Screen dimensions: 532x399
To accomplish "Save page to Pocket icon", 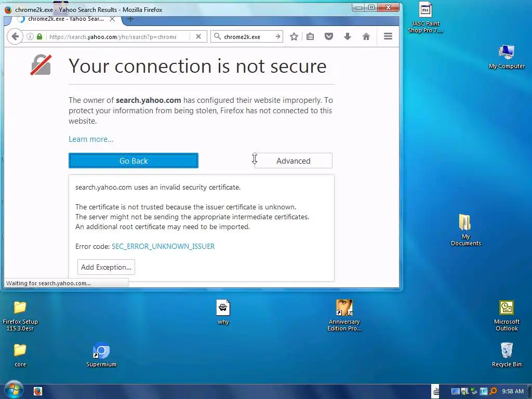I will click(x=329, y=37).
